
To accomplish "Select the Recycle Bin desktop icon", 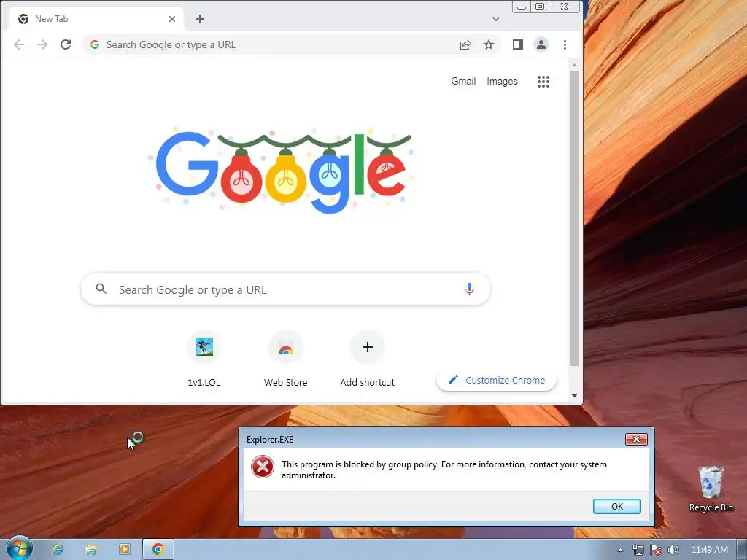I will point(711,489).
